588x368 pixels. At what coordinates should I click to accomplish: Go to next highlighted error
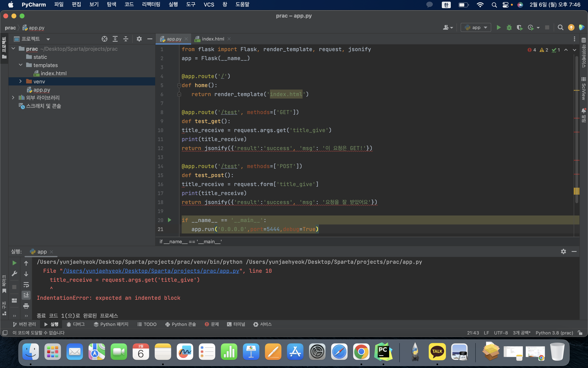coord(574,50)
